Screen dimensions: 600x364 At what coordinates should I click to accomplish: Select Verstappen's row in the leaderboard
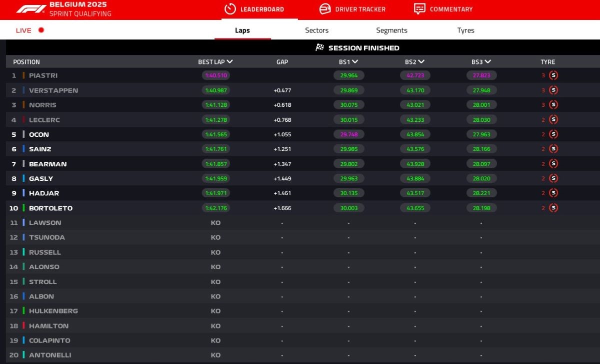tap(53, 90)
